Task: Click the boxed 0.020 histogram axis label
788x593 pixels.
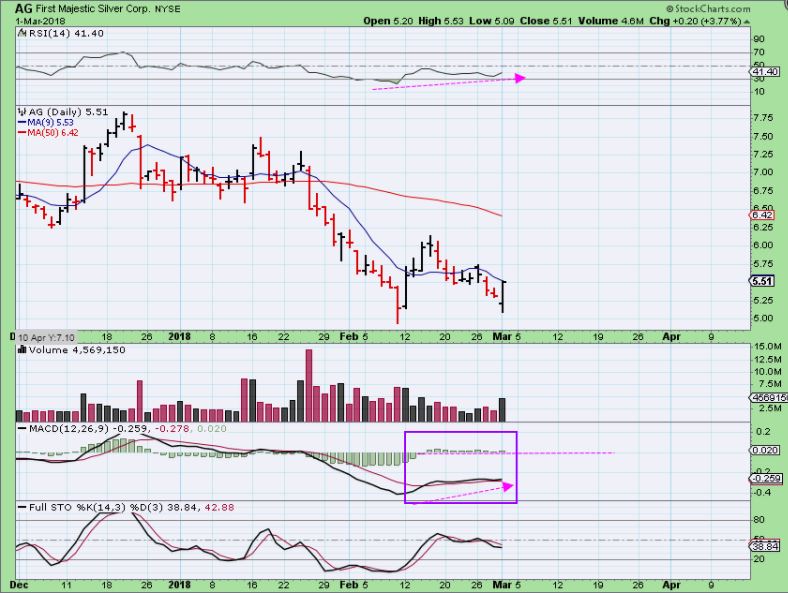Action: click(x=765, y=450)
